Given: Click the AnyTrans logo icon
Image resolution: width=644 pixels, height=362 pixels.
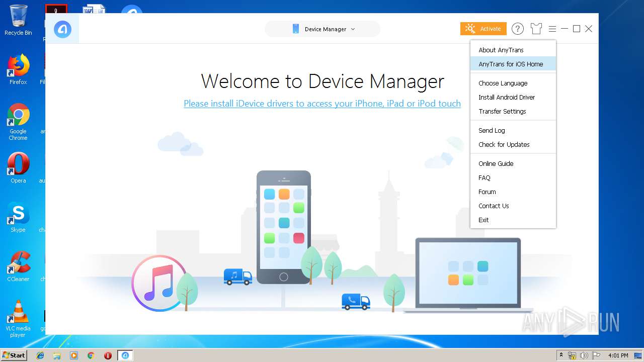Looking at the screenshot, I should tap(62, 29).
